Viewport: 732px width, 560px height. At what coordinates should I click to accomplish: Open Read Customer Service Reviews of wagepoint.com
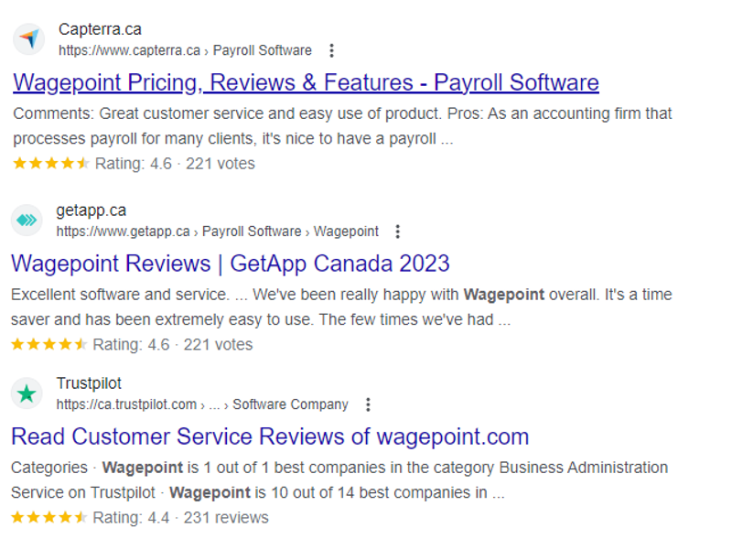tap(270, 436)
